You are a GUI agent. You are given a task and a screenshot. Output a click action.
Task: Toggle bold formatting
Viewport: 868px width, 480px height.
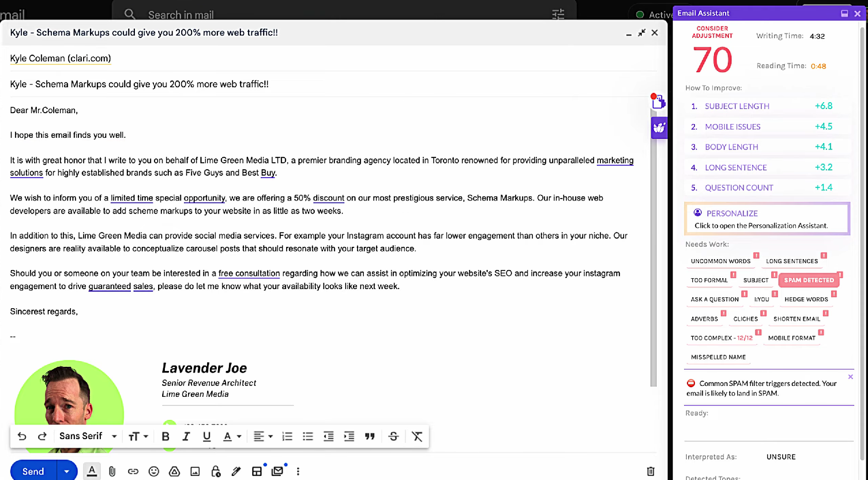point(165,436)
